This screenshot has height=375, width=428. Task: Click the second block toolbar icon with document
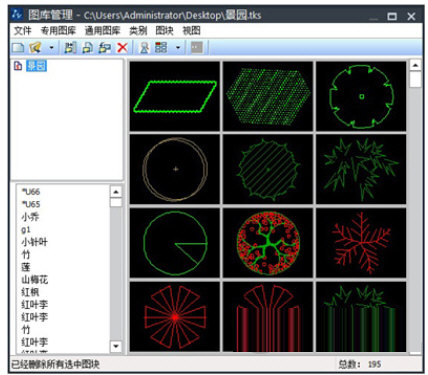point(87,48)
